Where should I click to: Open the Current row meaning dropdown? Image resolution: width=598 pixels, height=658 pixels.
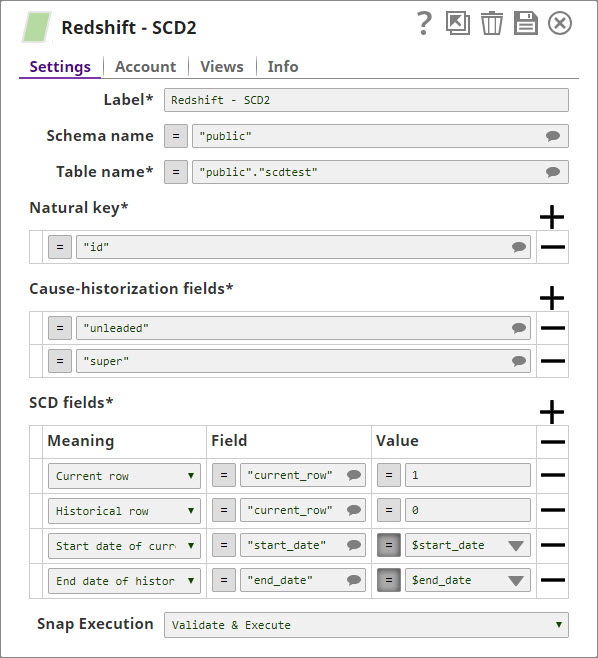(x=124, y=476)
